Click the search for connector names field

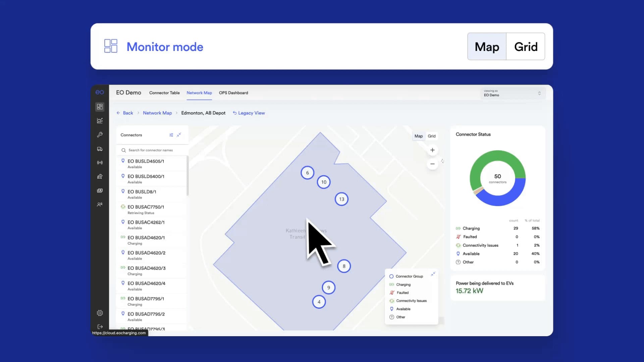coord(152,150)
